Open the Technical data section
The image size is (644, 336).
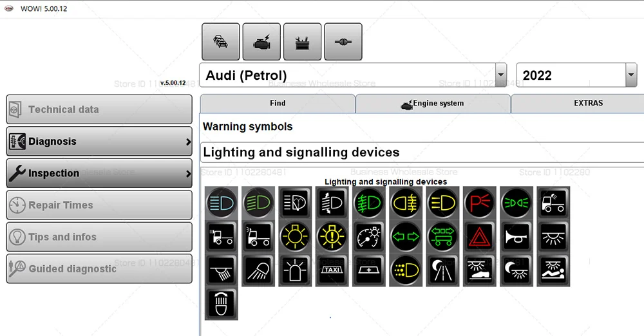tap(99, 109)
